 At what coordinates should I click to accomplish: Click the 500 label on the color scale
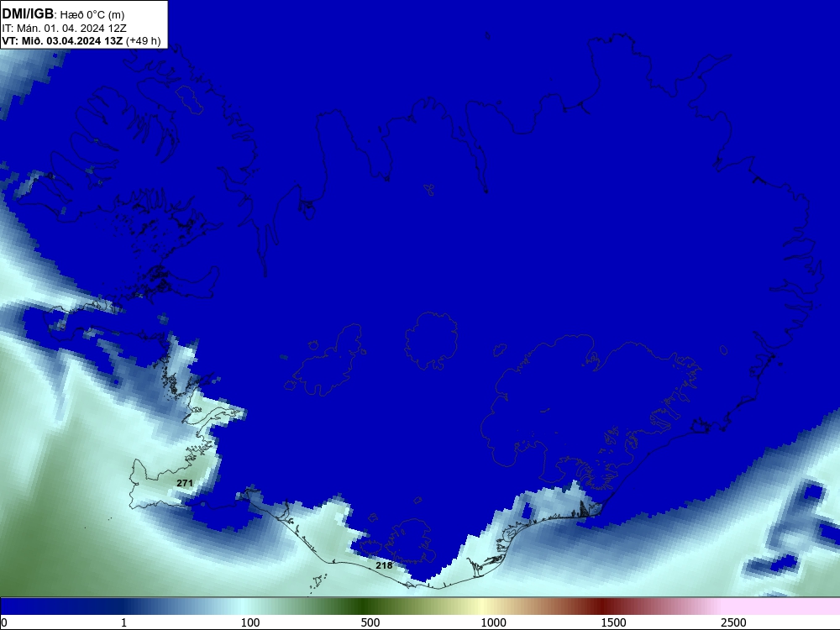[370, 622]
